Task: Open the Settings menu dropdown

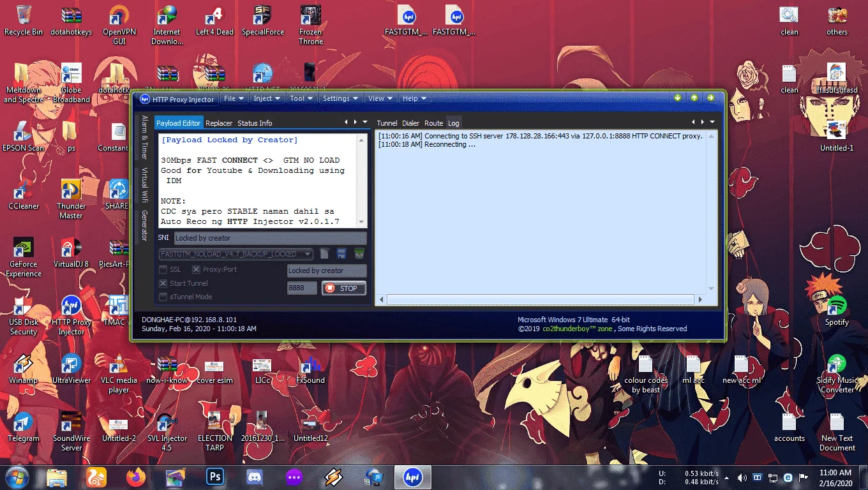Action: coord(340,98)
